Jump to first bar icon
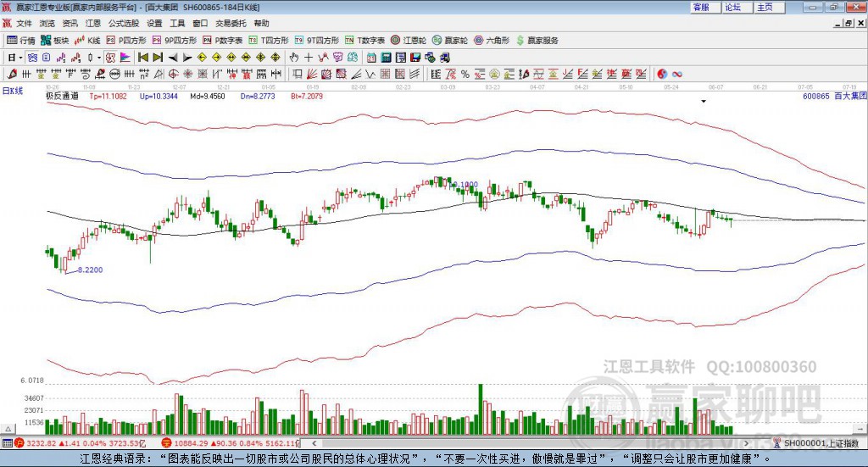The image size is (868, 467). click(x=142, y=58)
